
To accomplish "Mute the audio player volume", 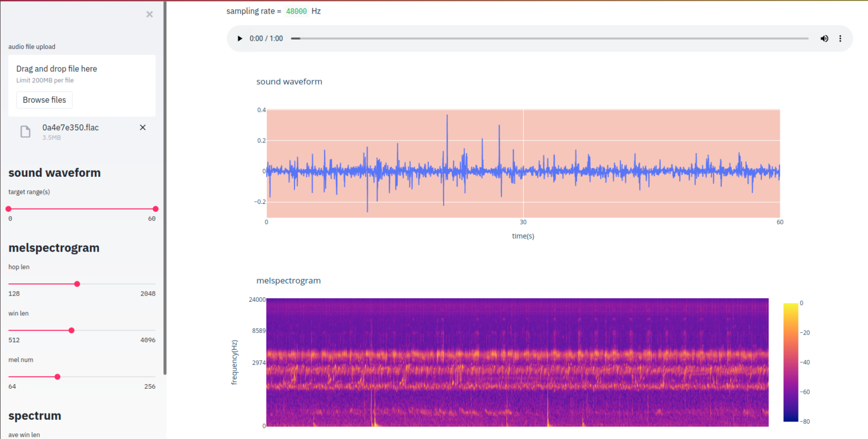I will click(x=824, y=38).
